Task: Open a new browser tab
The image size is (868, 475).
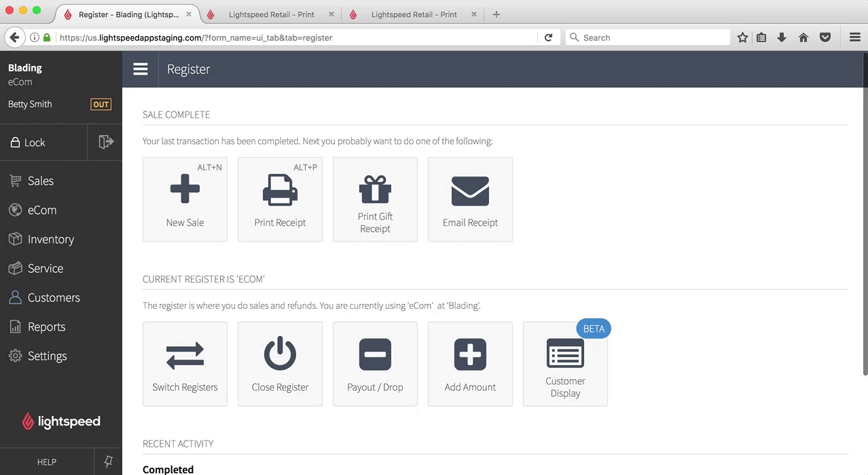Action: 496,14
